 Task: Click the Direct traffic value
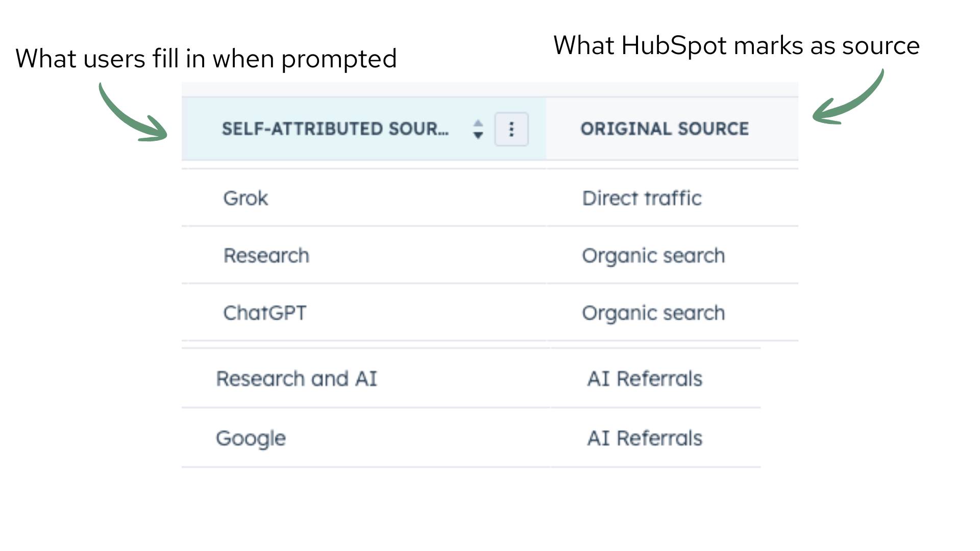click(642, 198)
